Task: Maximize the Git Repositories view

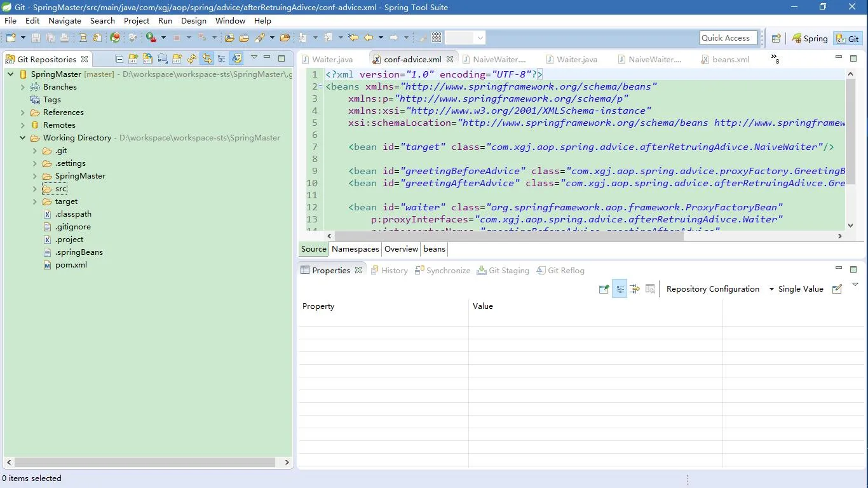Action: click(x=281, y=58)
